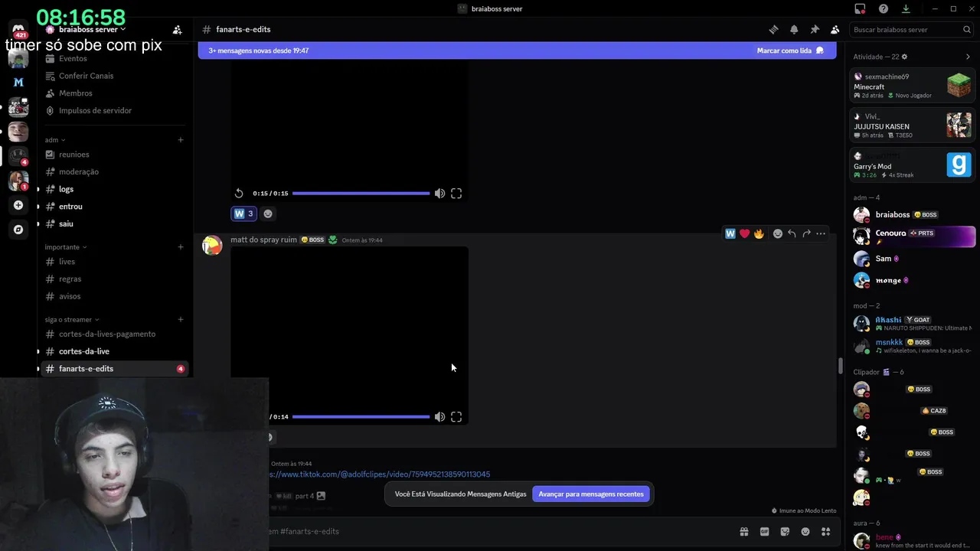Open Cenoura's member entry
The height and width of the screenshot is (551, 980).
coord(913,236)
